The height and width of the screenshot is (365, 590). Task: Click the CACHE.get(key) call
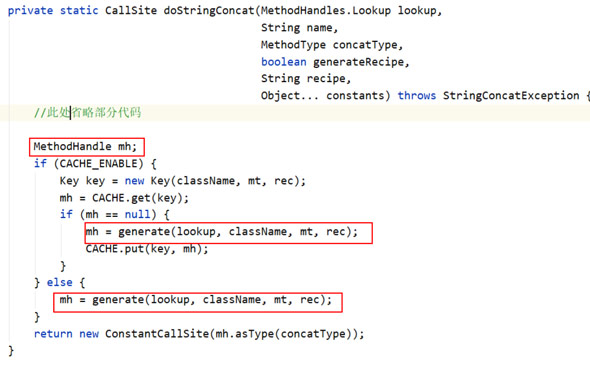[140, 198]
